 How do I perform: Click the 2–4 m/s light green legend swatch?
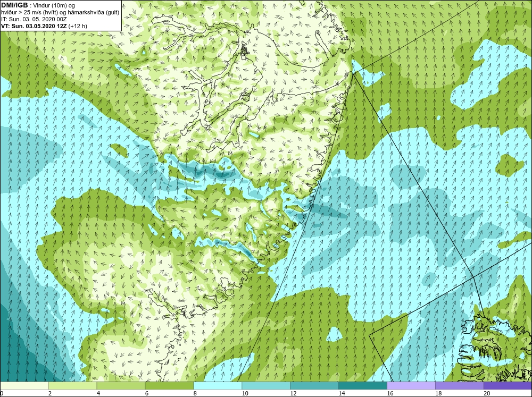(x=72, y=385)
